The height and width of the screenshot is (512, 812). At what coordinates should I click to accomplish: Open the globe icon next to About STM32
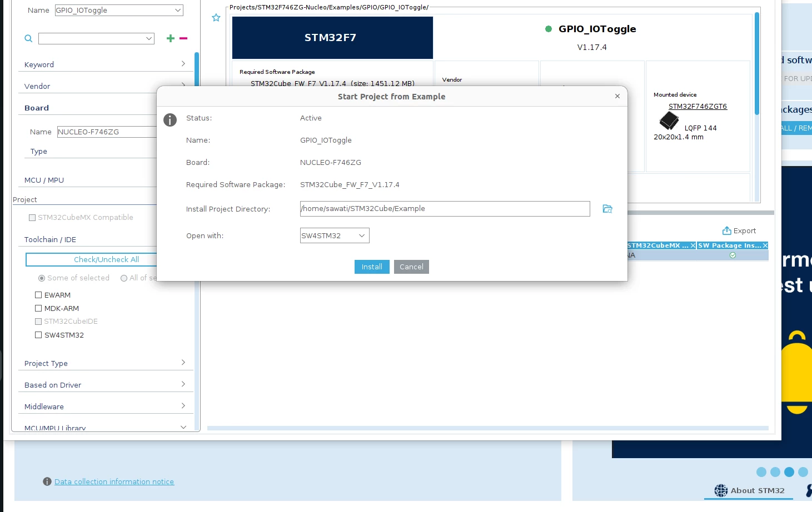pos(721,490)
